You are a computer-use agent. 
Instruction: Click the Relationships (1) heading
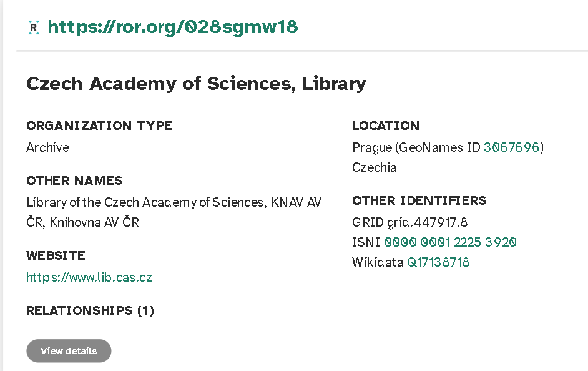tap(90, 310)
